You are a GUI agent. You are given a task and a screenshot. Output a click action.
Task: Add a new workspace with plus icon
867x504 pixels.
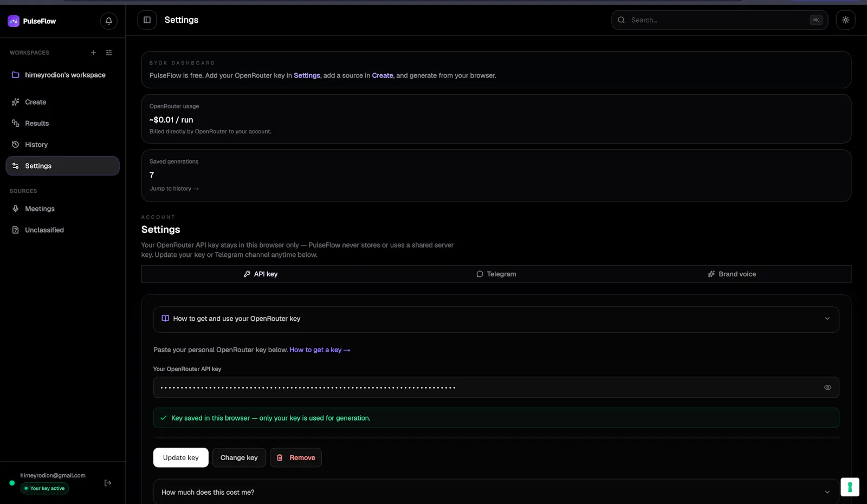93,53
